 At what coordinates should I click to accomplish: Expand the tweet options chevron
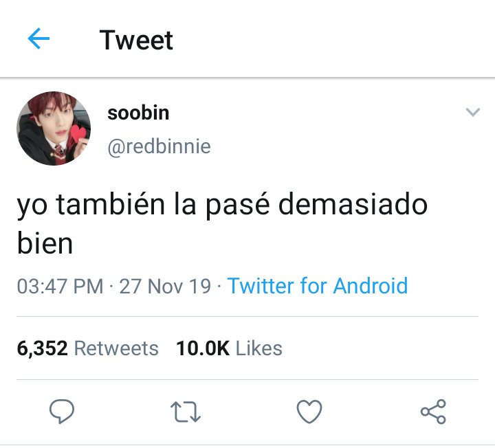(x=472, y=112)
